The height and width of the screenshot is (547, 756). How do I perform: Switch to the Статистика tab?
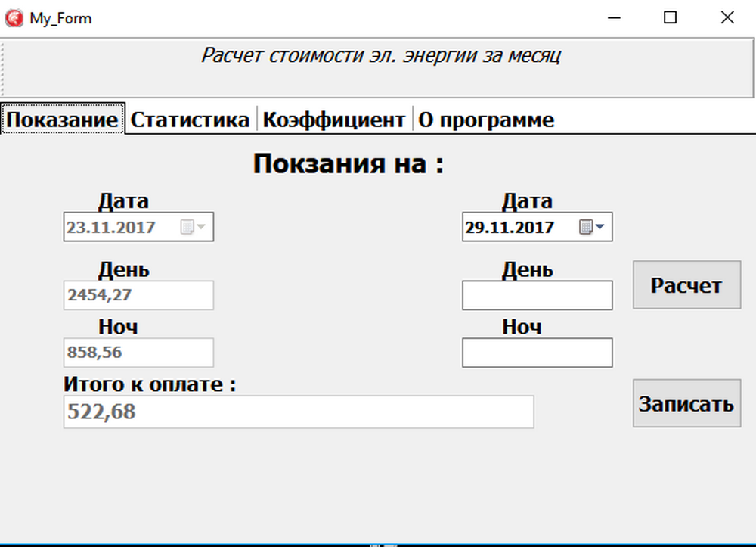[x=190, y=120]
